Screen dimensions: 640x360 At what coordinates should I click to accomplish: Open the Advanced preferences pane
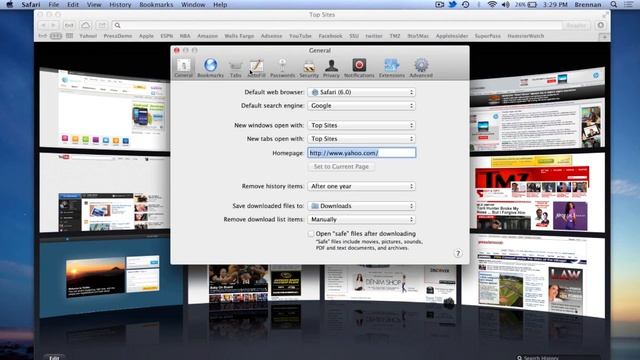(x=421, y=68)
